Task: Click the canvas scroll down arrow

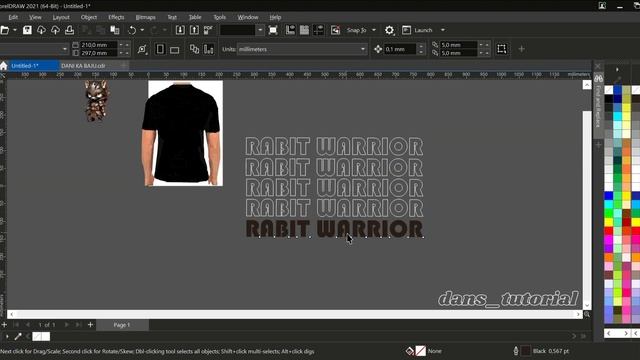Action: [x=587, y=305]
